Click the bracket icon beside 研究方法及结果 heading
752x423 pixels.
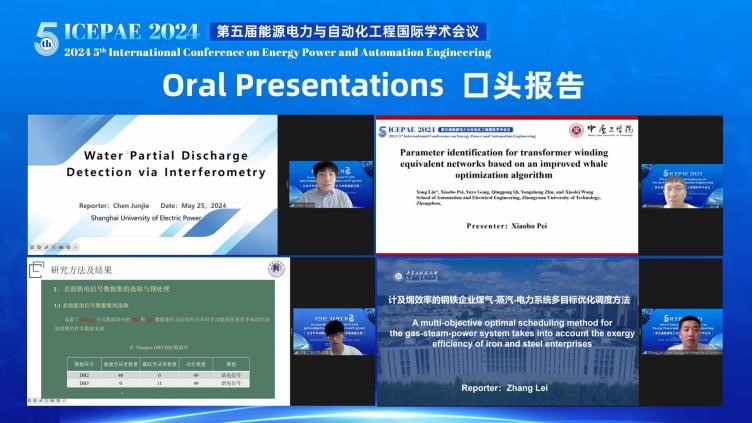point(41,268)
